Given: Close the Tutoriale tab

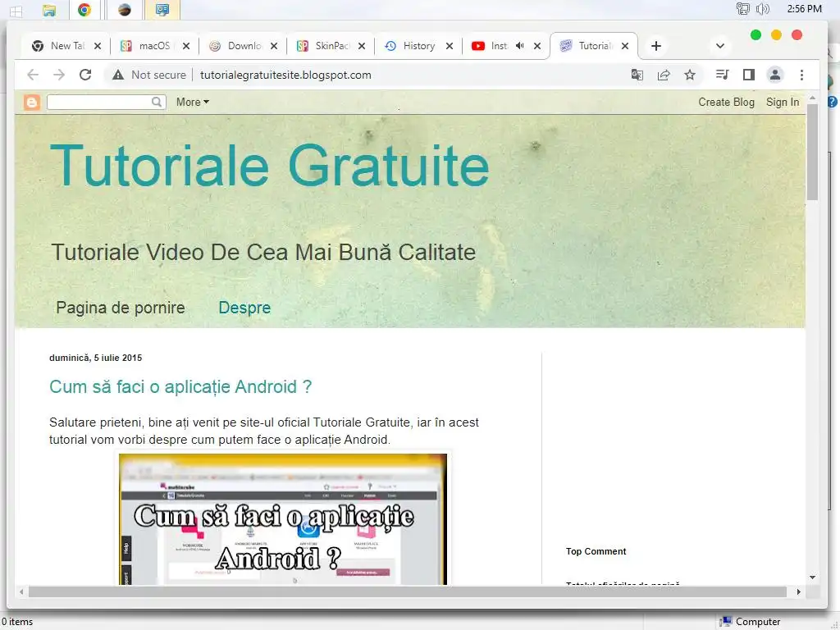Looking at the screenshot, I should (x=624, y=46).
